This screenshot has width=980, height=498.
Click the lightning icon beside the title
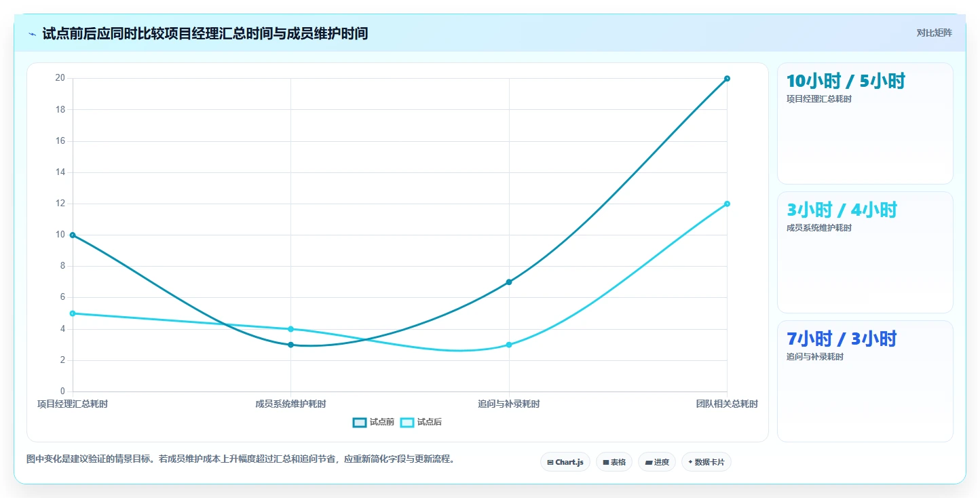(32, 34)
